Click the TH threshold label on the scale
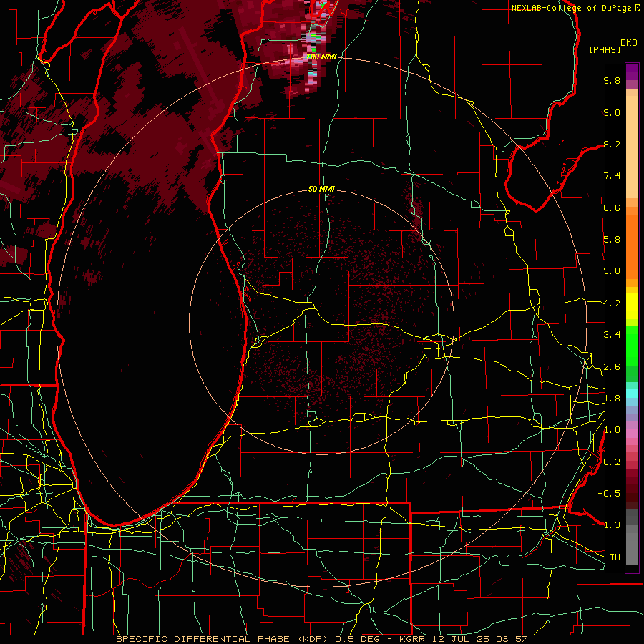The height and width of the screenshot is (644, 644). 615,557
